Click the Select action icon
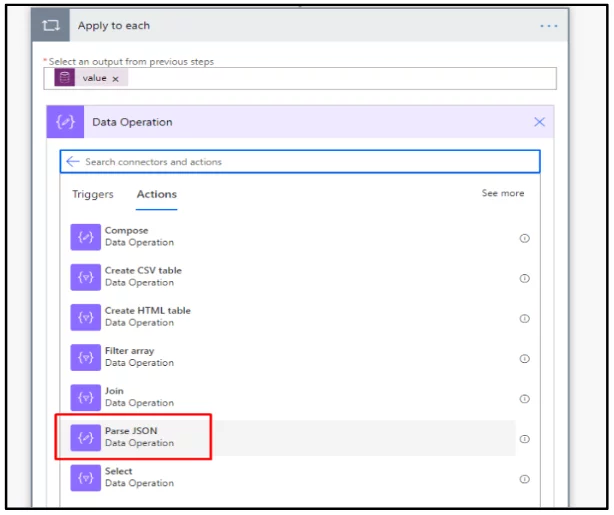Image resolution: width=614 pixels, height=515 pixels. point(85,477)
